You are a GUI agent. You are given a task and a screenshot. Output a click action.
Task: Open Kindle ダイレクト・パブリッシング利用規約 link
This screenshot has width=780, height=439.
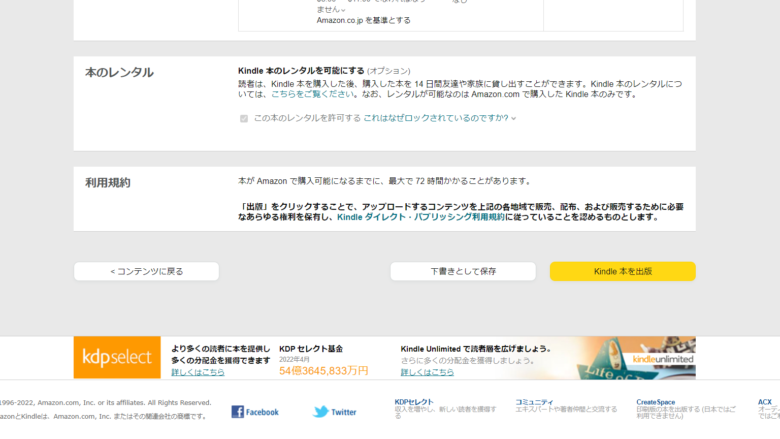coord(421,217)
